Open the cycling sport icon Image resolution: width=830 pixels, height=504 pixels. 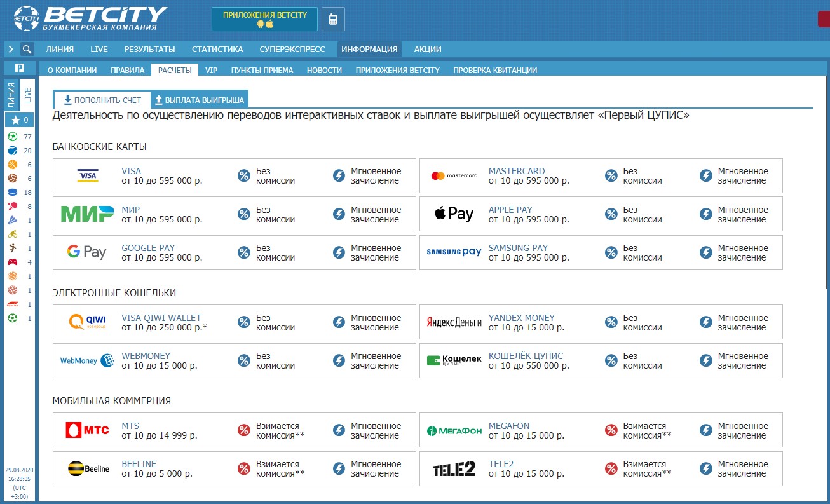click(x=13, y=235)
